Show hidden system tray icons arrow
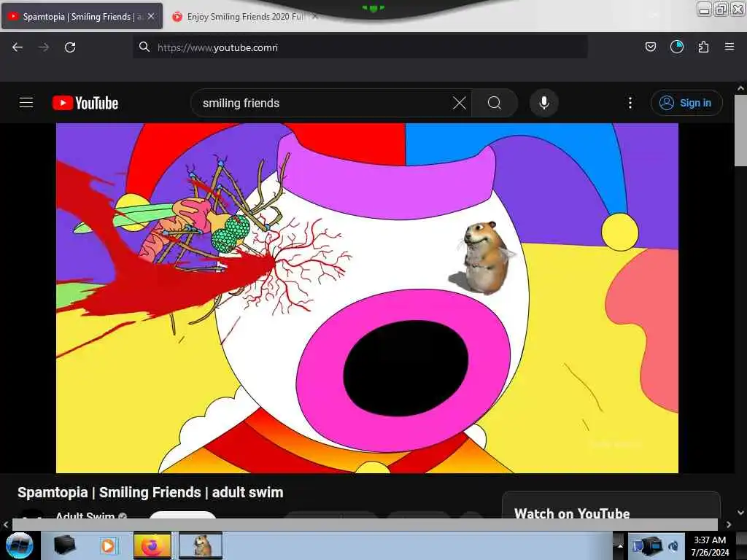 [x=620, y=545]
